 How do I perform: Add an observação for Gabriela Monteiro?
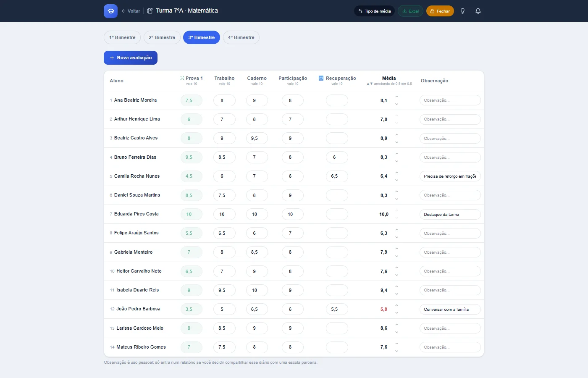(450, 252)
